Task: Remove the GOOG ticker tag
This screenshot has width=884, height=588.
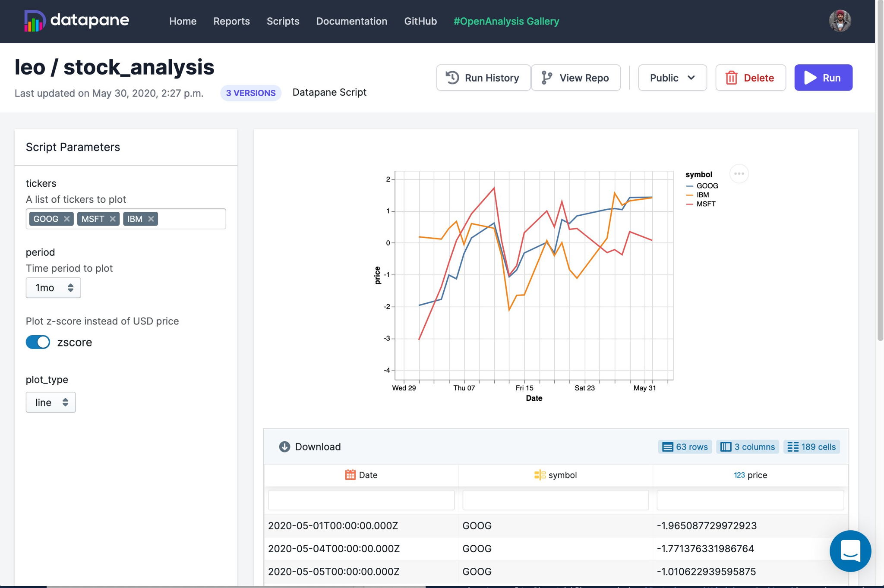Action: tap(66, 219)
